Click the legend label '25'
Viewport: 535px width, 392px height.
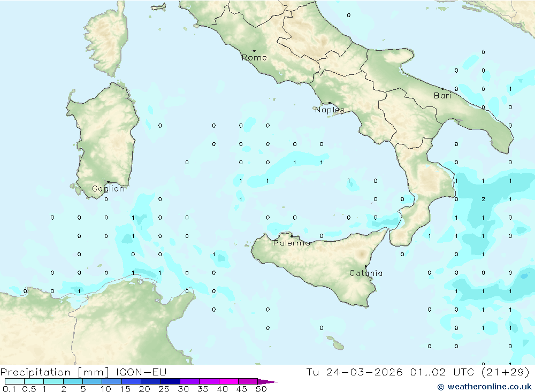(164, 389)
